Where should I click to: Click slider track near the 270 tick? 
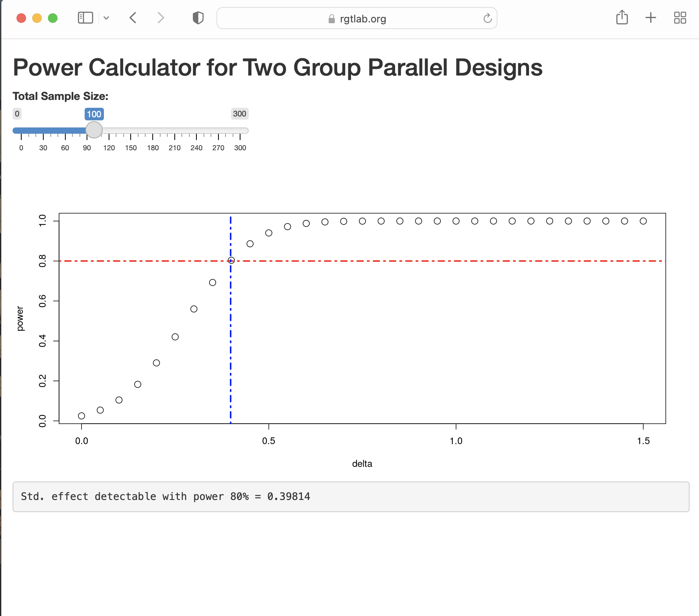click(x=218, y=131)
